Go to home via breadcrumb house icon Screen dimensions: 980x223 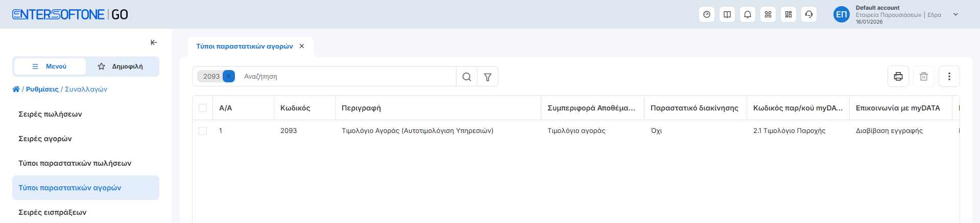pyautogui.click(x=16, y=89)
